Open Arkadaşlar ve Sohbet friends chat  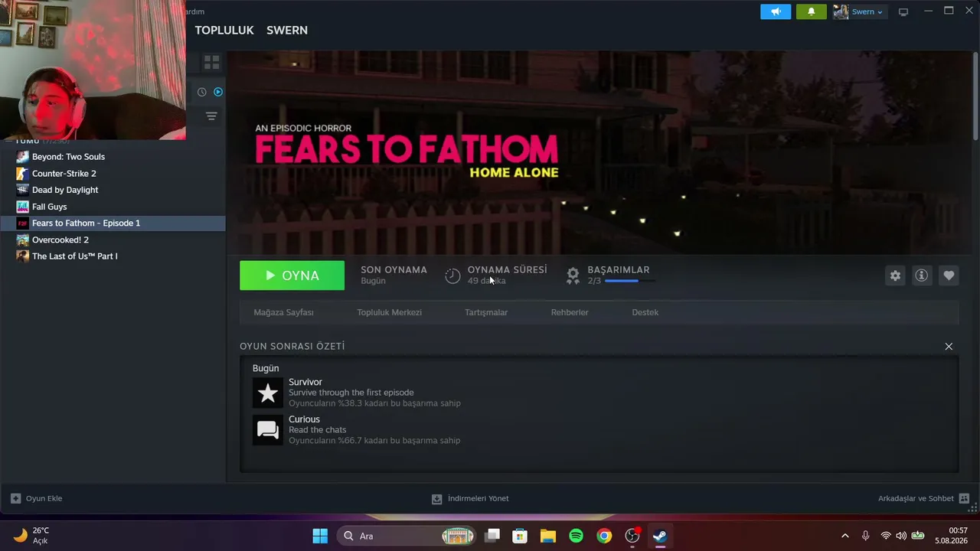[923, 498]
